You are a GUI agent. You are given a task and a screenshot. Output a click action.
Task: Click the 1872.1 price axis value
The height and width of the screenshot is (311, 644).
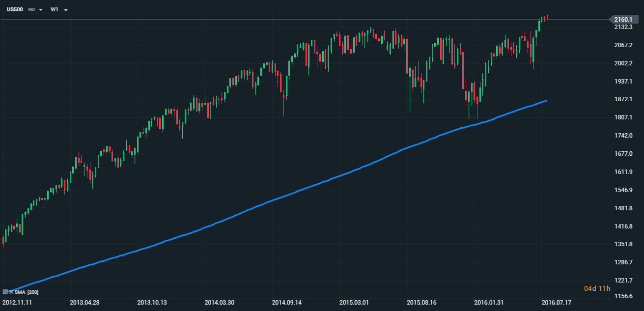coord(623,99)
